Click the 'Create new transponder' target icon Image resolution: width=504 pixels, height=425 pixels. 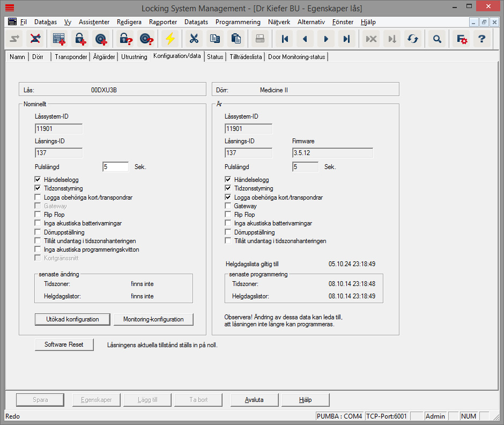101,39
